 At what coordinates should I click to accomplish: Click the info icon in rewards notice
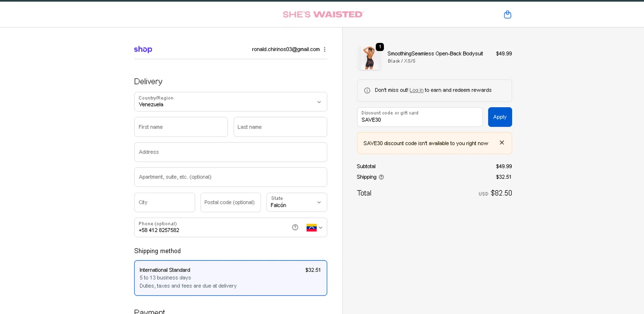click(x=367, y=91)
